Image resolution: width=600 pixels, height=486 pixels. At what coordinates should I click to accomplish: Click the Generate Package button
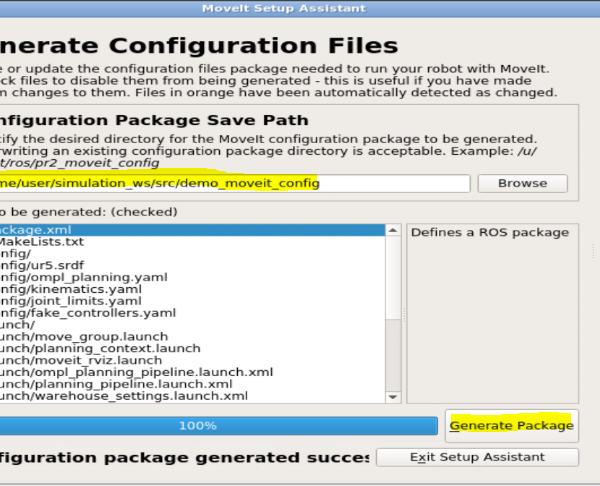[x=512, y=426]
